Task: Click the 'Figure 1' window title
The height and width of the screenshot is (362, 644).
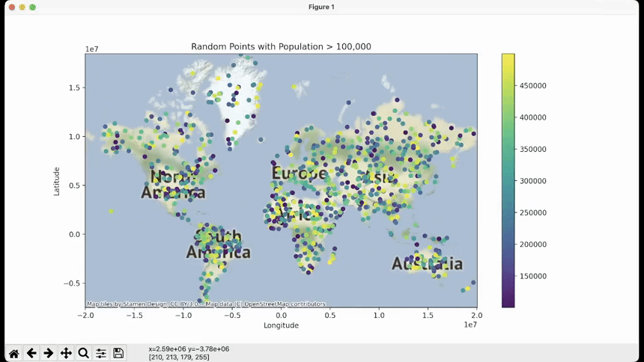Action: point(321,7)
